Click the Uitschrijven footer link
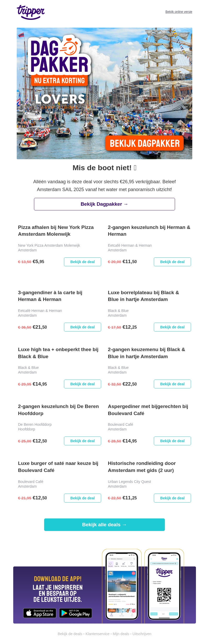209x644 pixels. 142,634
